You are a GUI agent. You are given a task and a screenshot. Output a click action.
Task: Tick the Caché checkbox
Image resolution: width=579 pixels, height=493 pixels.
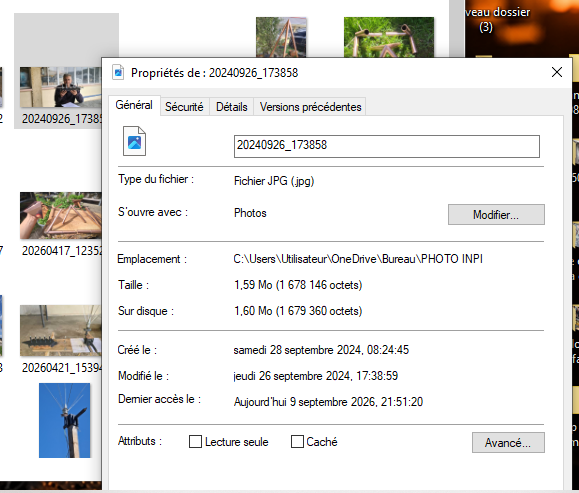coord(297,442)
